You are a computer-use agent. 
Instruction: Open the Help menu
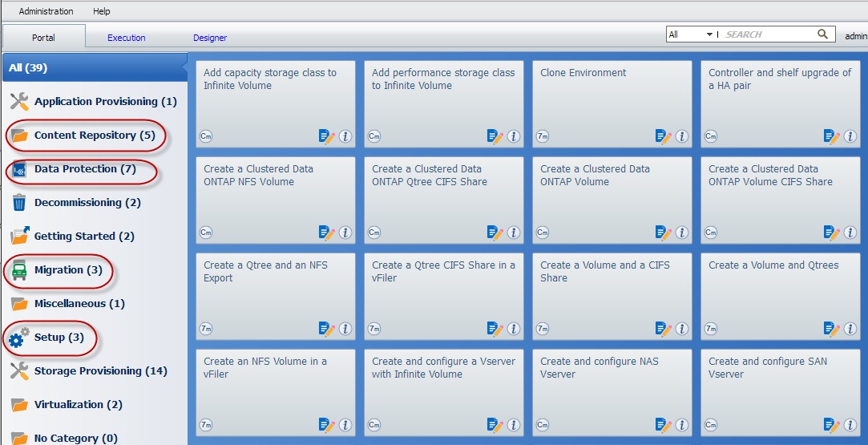[x=101, y=11]
